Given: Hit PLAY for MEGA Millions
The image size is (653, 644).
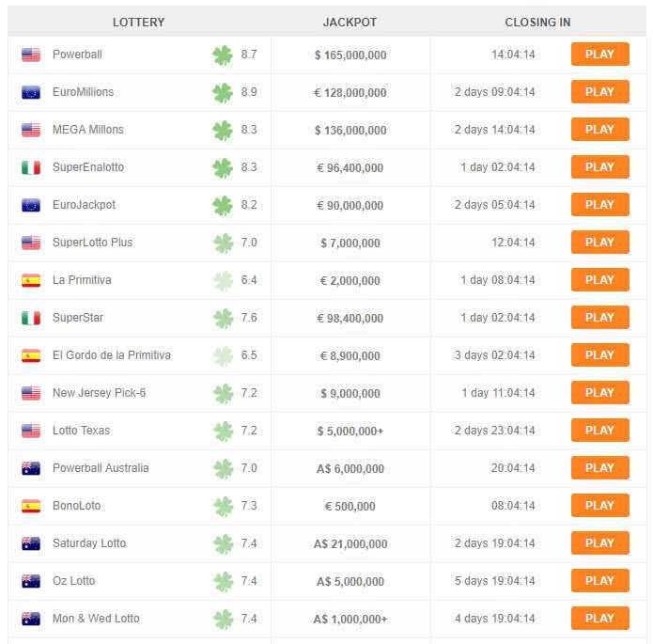Looking at the screenshot, I should tap(600, 130).
